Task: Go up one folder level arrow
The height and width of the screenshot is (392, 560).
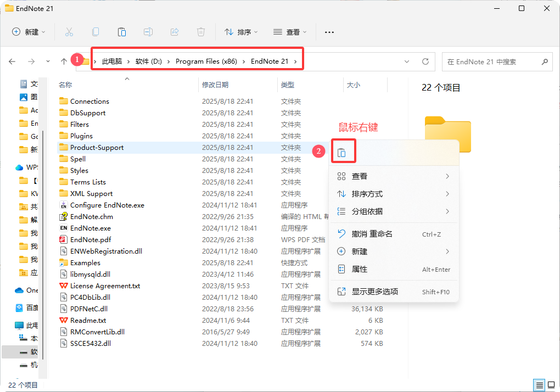Action: (x=64, y=61)
